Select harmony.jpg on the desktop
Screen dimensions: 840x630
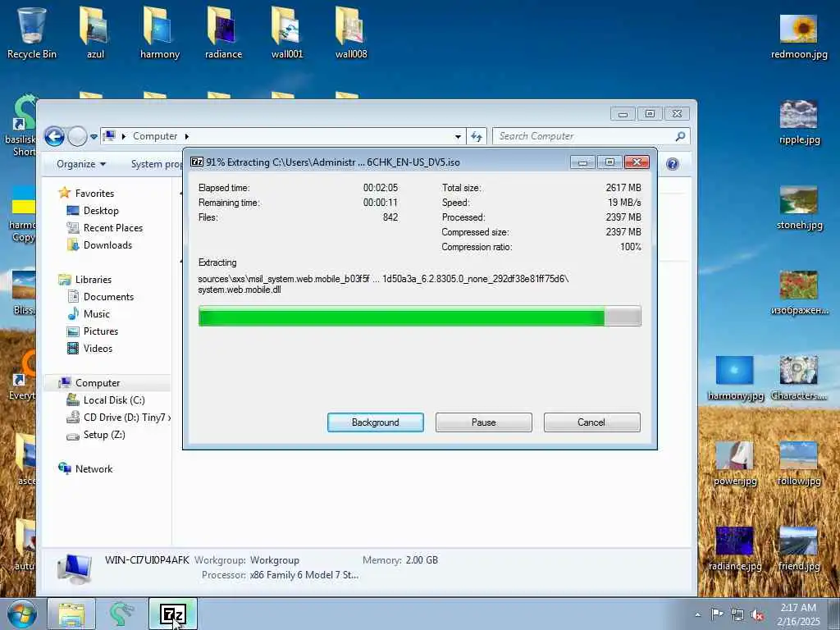(x=735, y=378)
